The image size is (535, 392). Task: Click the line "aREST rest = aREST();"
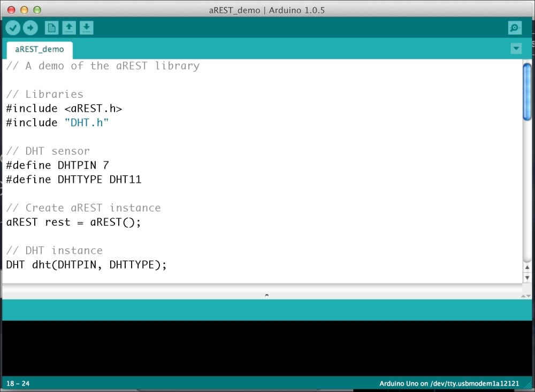(73, 222)
